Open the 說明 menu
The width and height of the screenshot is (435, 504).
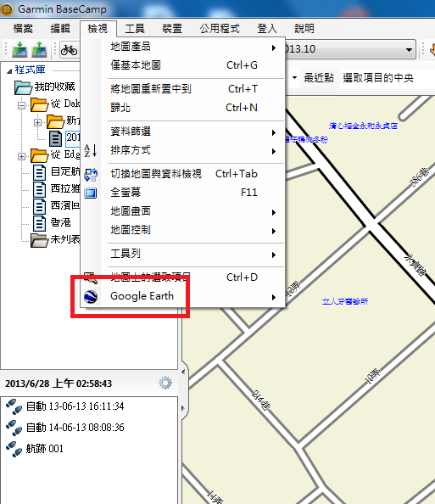pyautogui.click(x=304, y=29)
